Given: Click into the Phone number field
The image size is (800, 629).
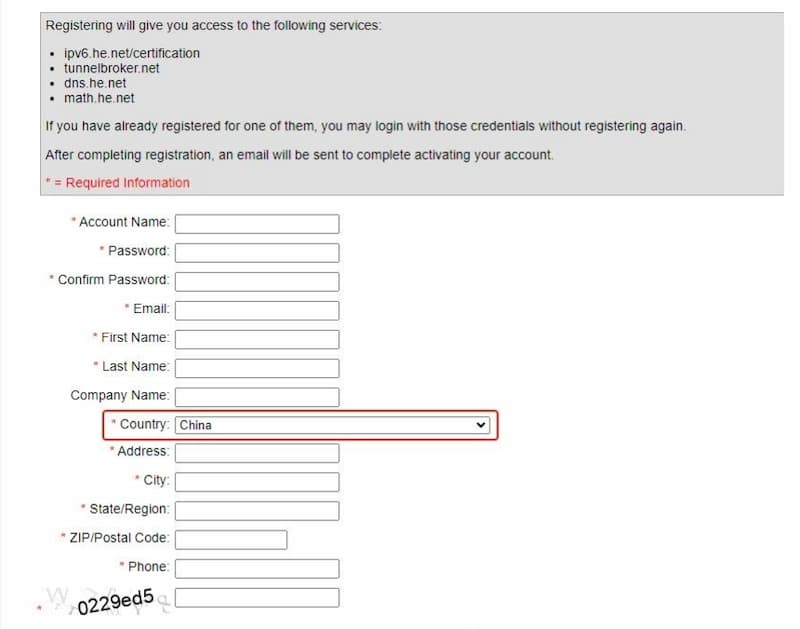Looking at the screenshot, I should (x=257, y=568).
